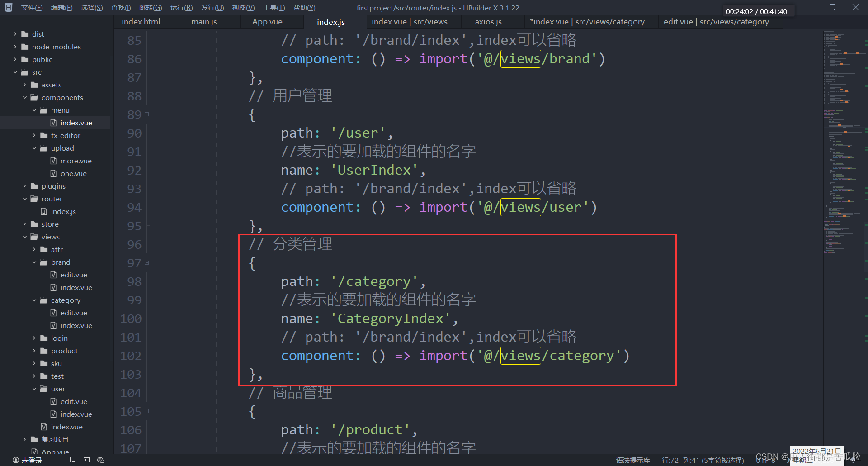The width and height of the screenshot is (868, 466).
Task: Click the public folder icon
Action: 25,59
